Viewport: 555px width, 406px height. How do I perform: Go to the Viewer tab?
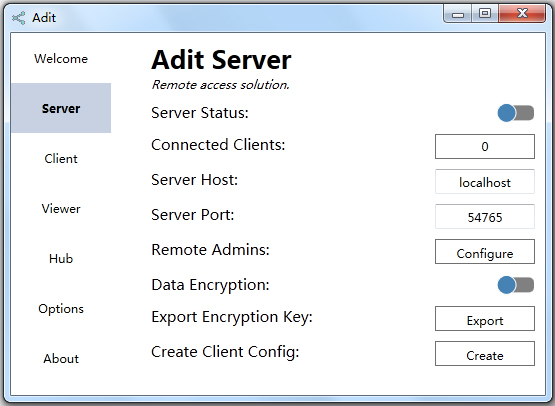[61, 208]
